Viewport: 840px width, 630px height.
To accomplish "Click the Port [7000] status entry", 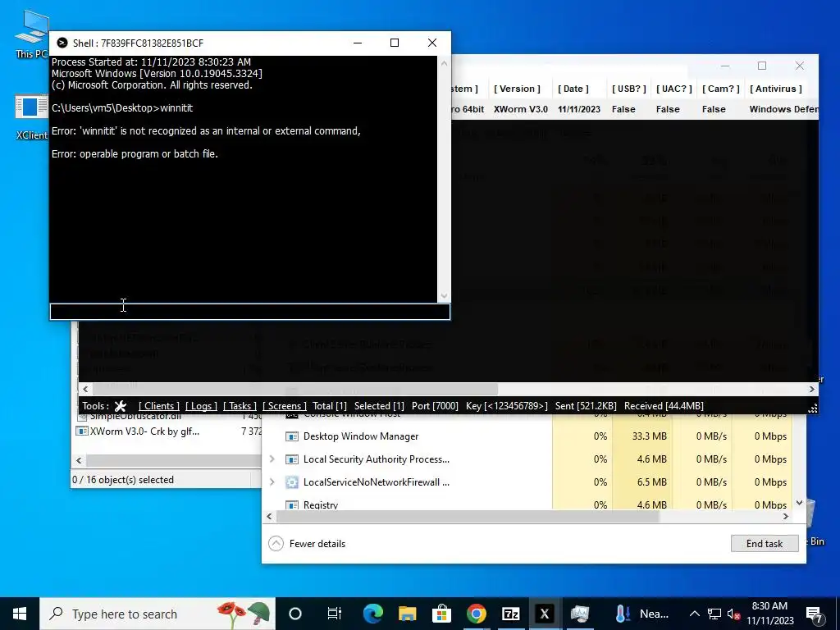I will click(x=435, y=406).
